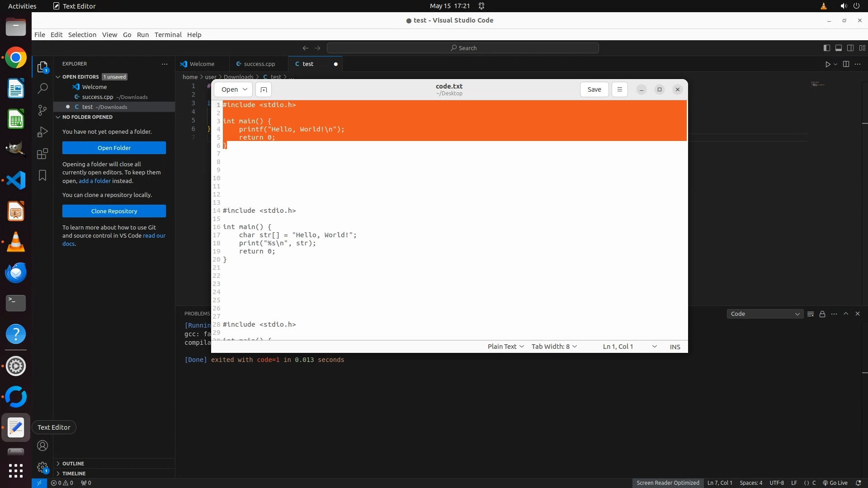Open the Tab Width dropdown
868x488 pixels.
(x=554, y=347)
